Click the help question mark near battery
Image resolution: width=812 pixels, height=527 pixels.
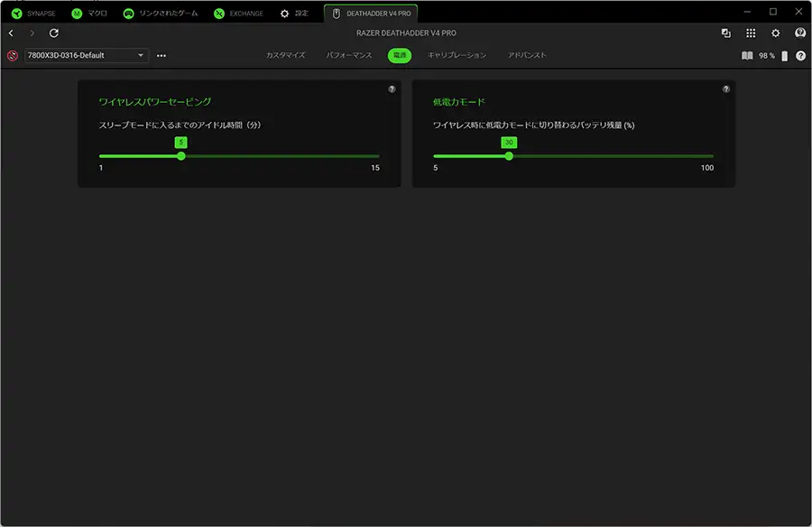click(x=800, y=55)
